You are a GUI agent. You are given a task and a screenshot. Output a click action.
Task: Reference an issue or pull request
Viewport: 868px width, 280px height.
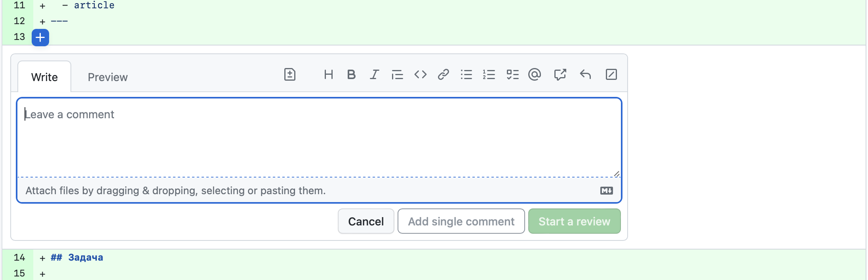(x=560, y=74)
